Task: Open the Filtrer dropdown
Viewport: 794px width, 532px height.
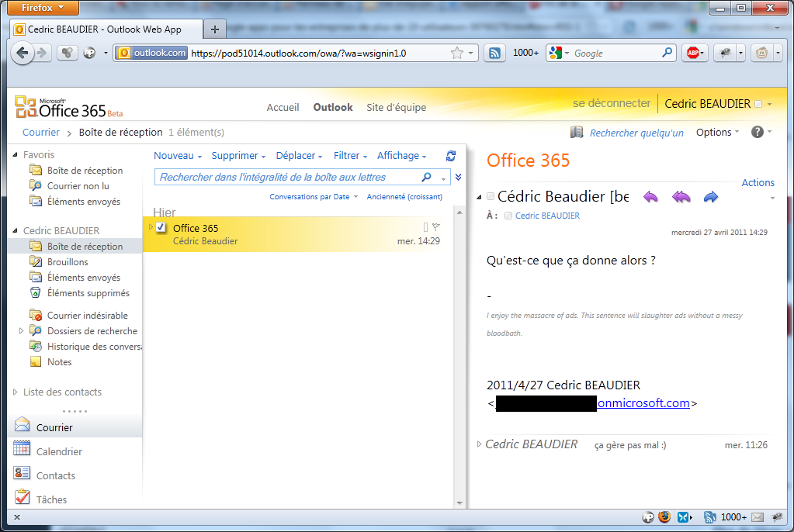Action: tap(350, 155)
